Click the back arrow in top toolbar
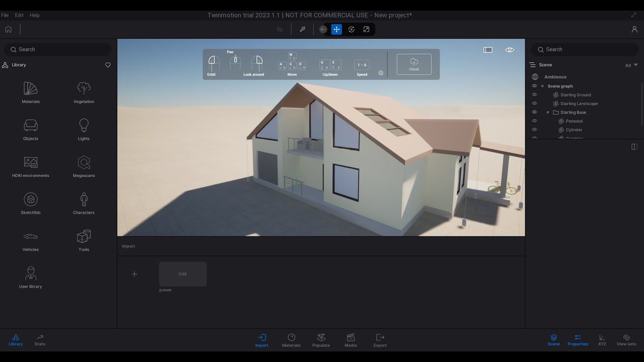Screen dimensions: 644x362 (x=323, y=29)
